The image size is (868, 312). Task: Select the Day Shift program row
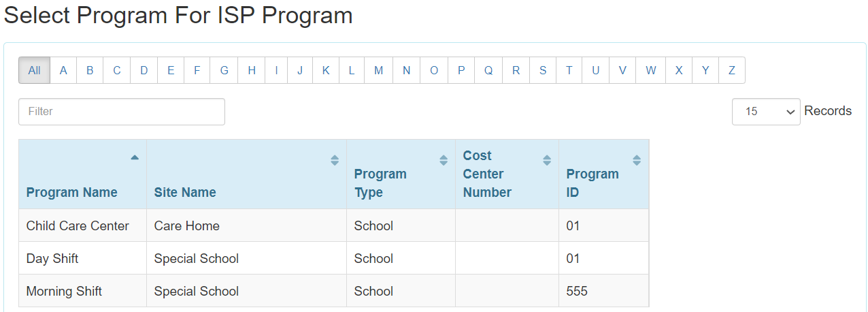click(x=52, y=258)
